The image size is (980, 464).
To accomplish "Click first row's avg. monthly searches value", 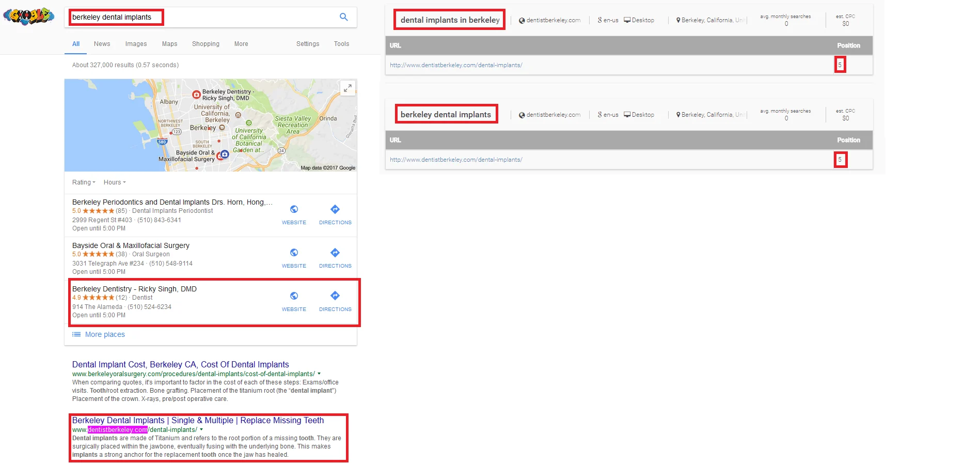I will click(x=786, y=24).
